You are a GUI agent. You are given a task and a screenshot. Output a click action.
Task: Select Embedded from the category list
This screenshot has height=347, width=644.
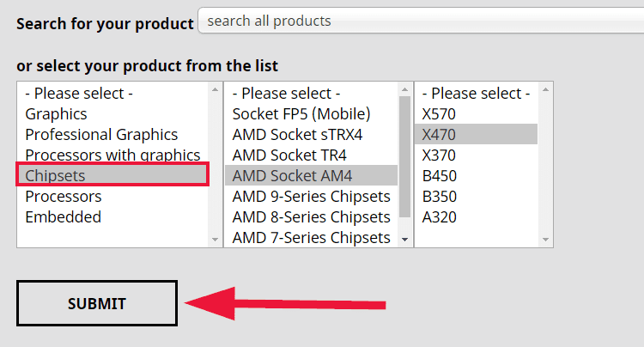click(x=113, y=216)
